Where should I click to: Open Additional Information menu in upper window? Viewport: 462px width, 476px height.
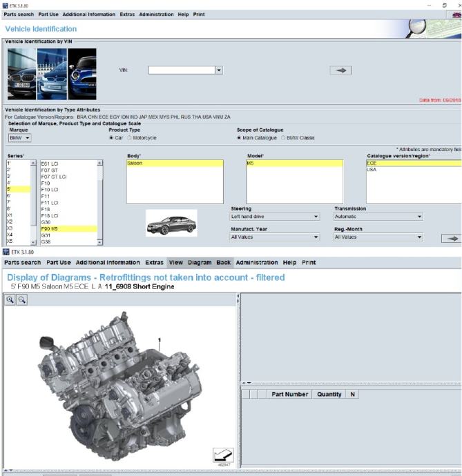pyautogui.click(x=89, y=14)
